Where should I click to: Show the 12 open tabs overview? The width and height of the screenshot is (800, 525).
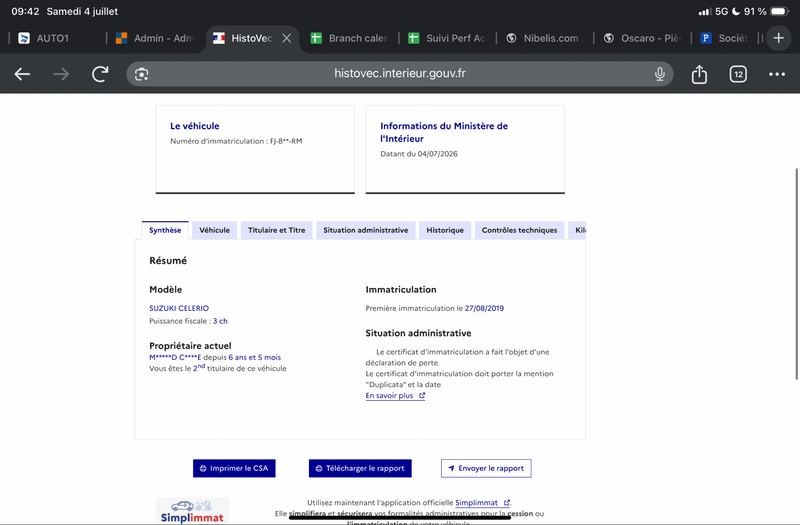coord(738,74)
